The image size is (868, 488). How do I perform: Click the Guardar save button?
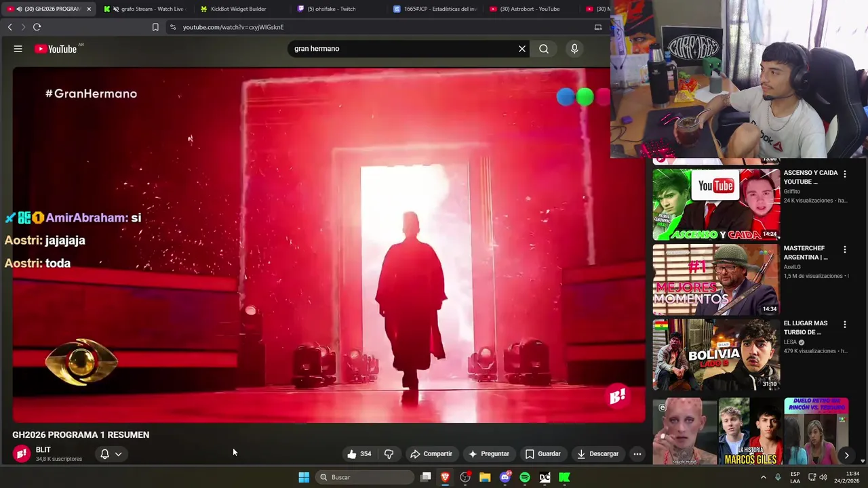click(x=543, y=454)
